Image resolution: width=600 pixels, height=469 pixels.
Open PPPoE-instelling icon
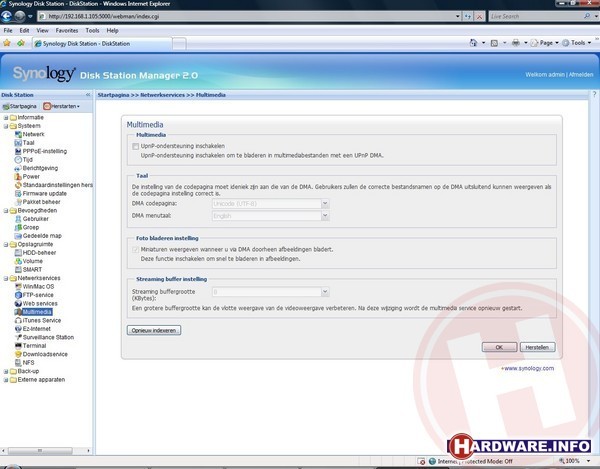18,151
